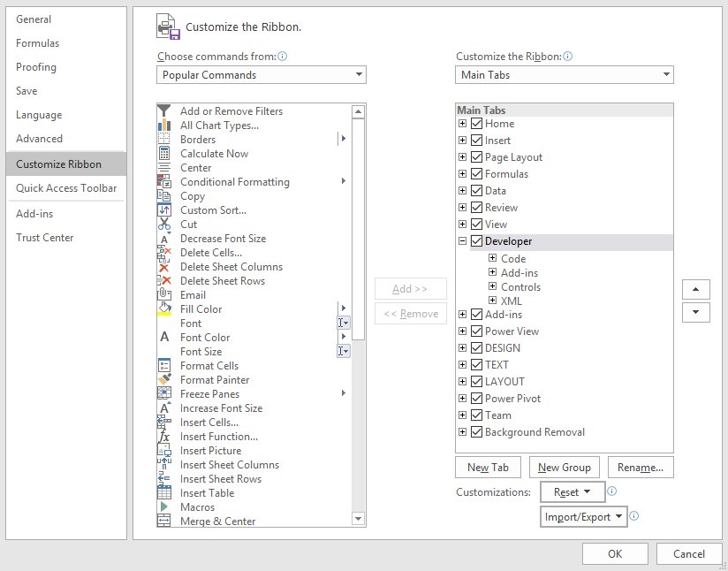Image resolution: width=728 pixels, height=571 pixels.
Task: Click the Delete Cells icon
Action: tap(164, 253)
